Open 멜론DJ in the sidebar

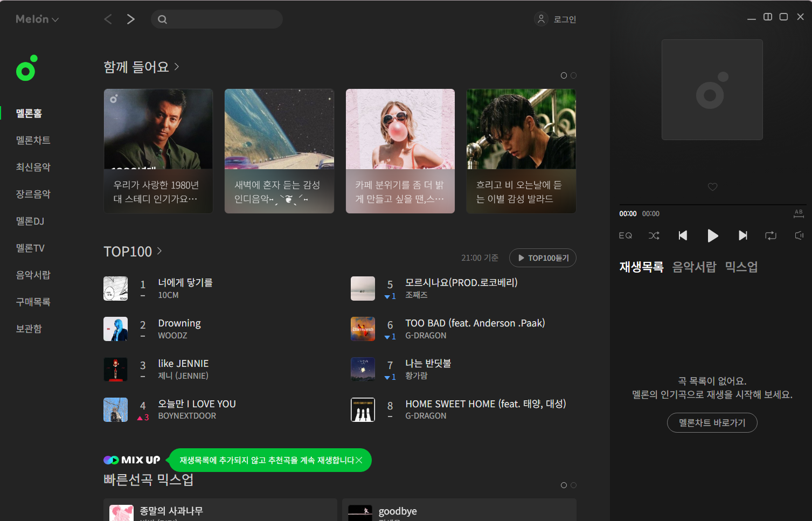(x=30, y=221)
